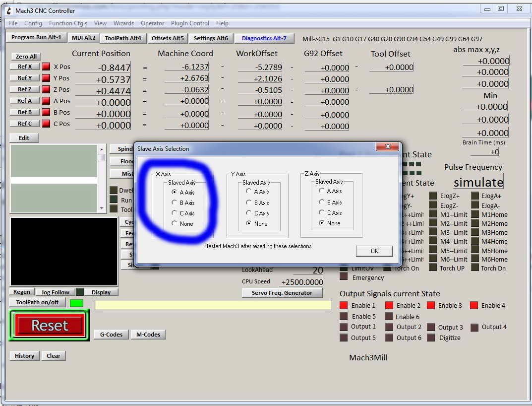This screenshot has height=406, width=532.
Task: Click the red LED next to Ref C
Action: 46,124
